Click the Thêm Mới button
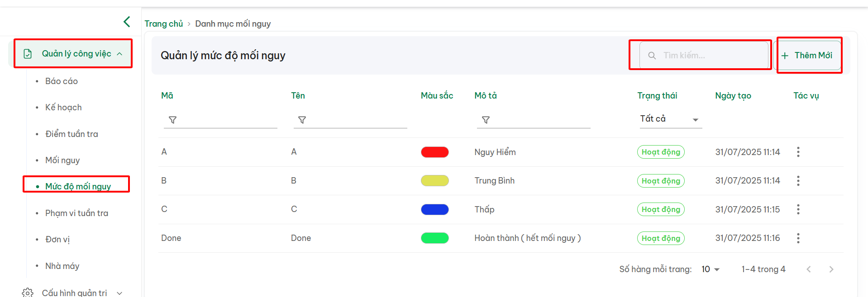Image resolution: width=868 pixels, height=297 pixels. tap(807, 55)
